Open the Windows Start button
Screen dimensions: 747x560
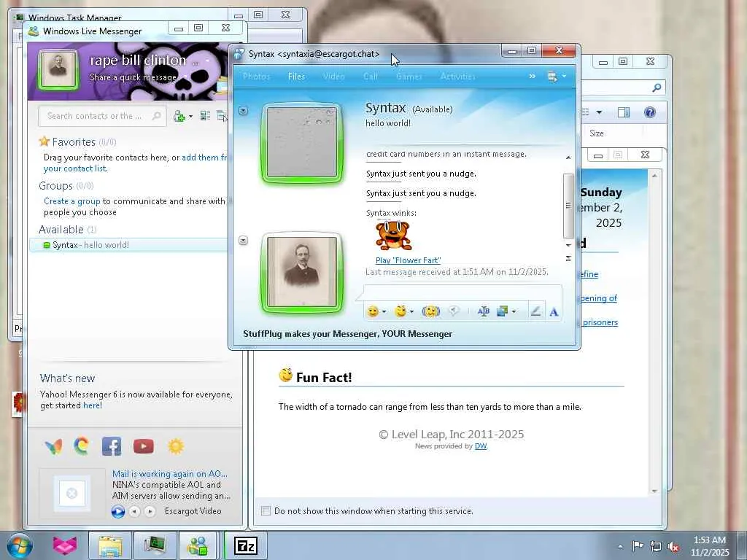(x=18, y=545)
